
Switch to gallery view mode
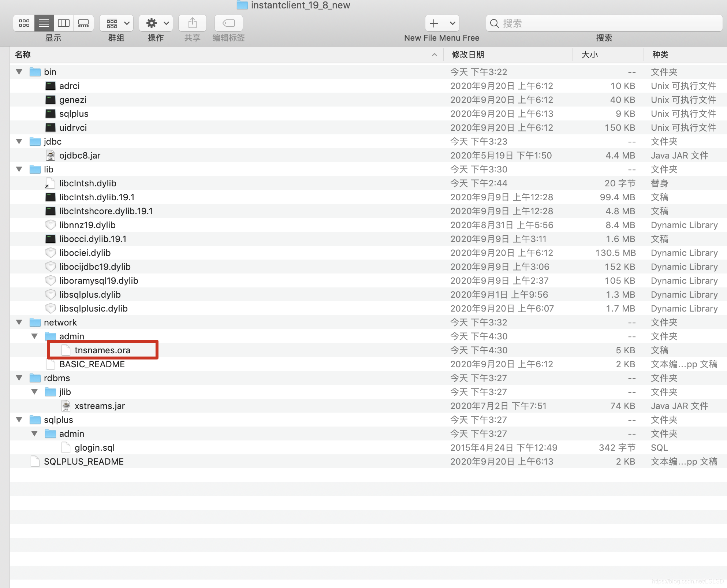[x=83, y=23]
